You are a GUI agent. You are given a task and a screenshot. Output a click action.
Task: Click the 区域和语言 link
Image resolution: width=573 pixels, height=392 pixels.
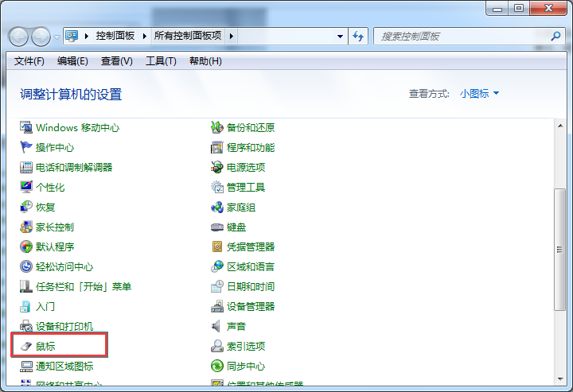tap(251, 267)
